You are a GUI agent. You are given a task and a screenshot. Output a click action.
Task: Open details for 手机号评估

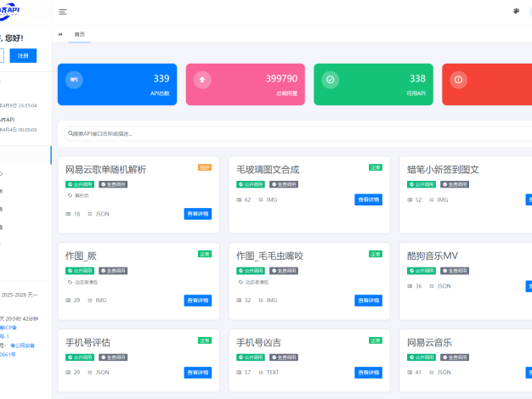pyautogui.click(x=198, y=373)
